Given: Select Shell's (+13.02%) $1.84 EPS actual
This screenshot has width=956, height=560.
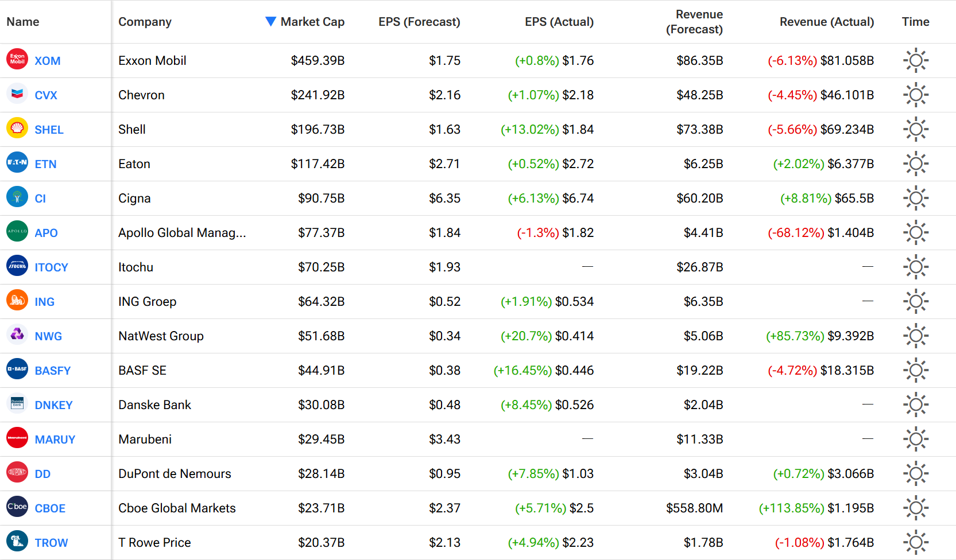Looking at the screenshot, I should pos(547,129).
